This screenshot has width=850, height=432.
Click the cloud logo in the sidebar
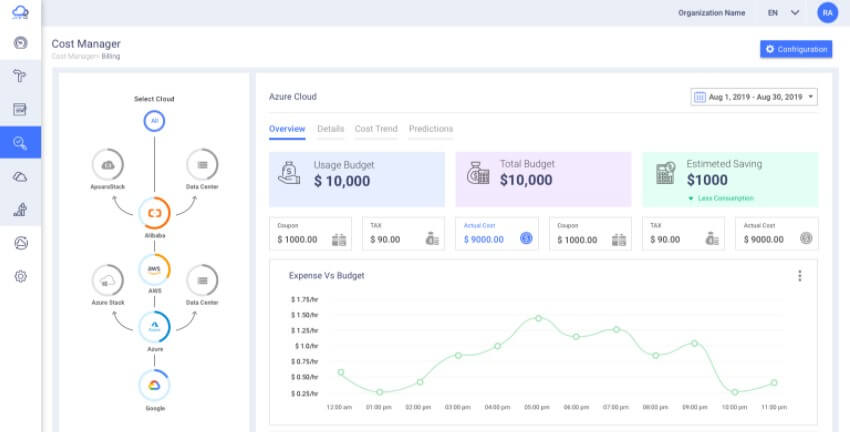(20, 12)
